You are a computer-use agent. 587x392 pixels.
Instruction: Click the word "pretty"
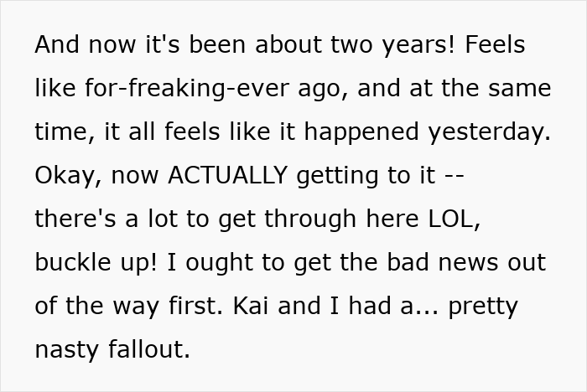483,306
